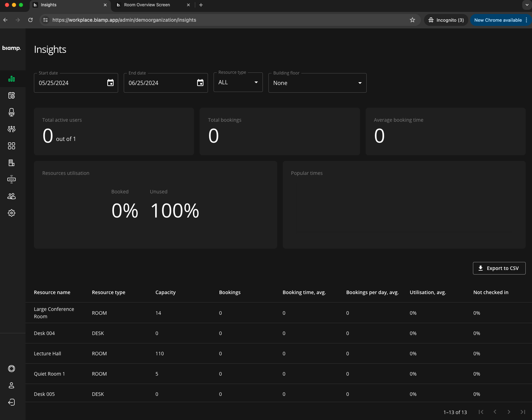Click the browser address bar URL
This screenshot has width=532, height=420.
coord(124,20)
